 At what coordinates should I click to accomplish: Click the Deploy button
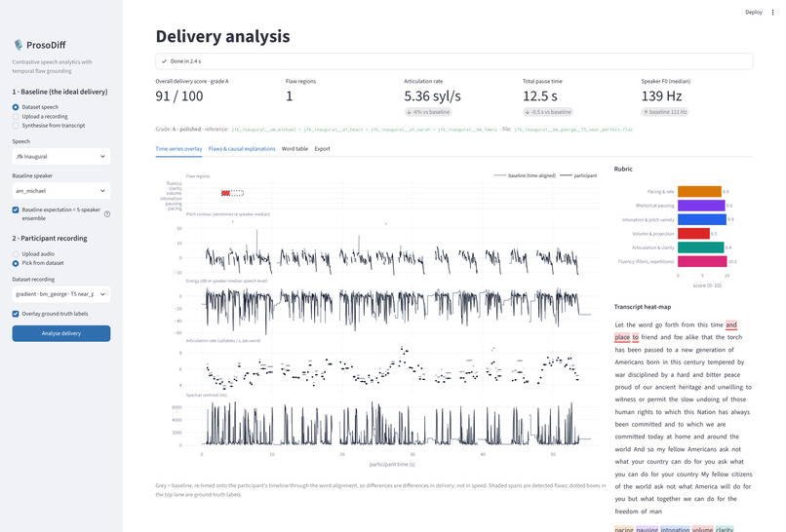point(754,12)
